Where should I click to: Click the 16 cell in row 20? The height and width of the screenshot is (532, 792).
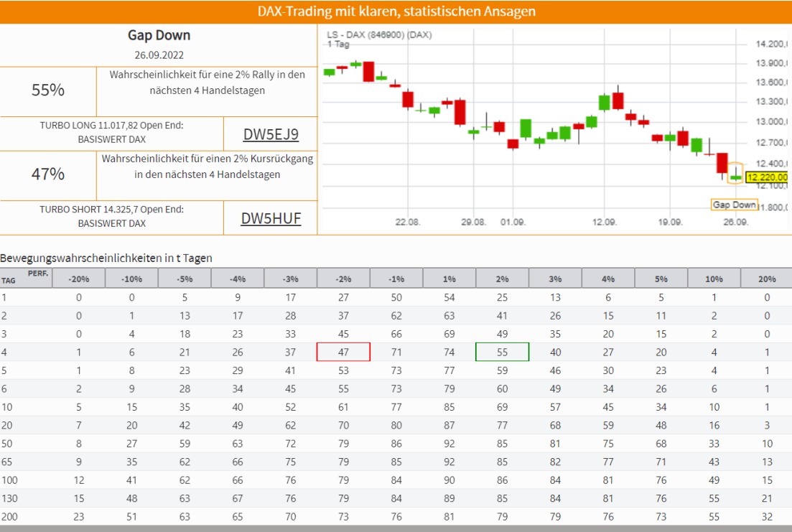coord(714,426)
